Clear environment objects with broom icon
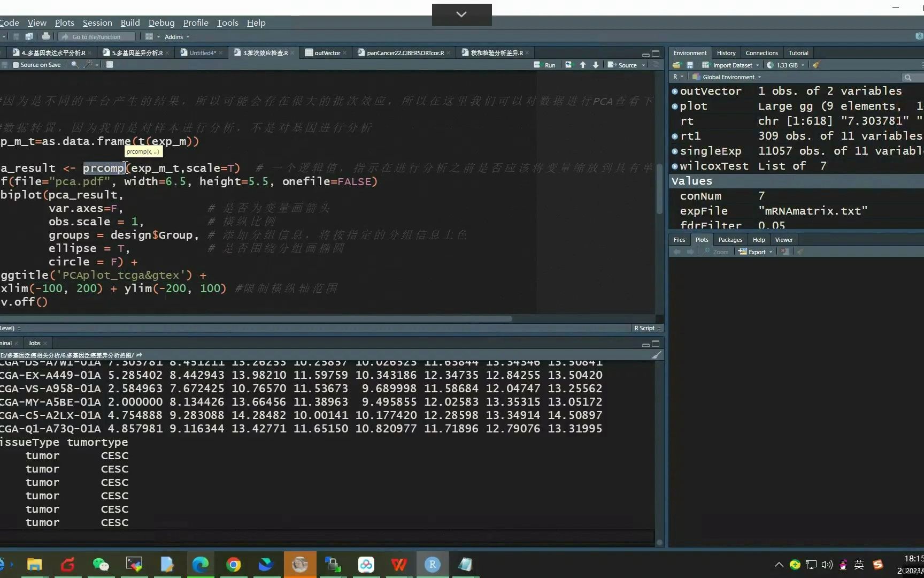The image size is (924, 578). pyautogui.click(x=816, y=65)
